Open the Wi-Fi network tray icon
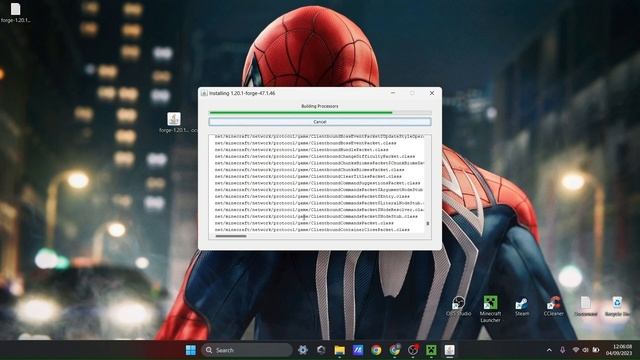Viewport: 640px width, 360px height. [576, 350]
